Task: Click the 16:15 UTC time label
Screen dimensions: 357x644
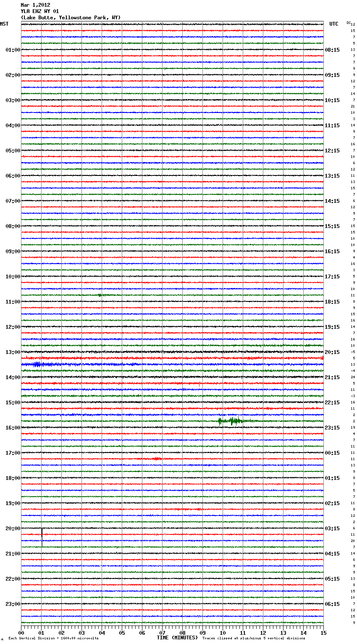Action: 332,251
